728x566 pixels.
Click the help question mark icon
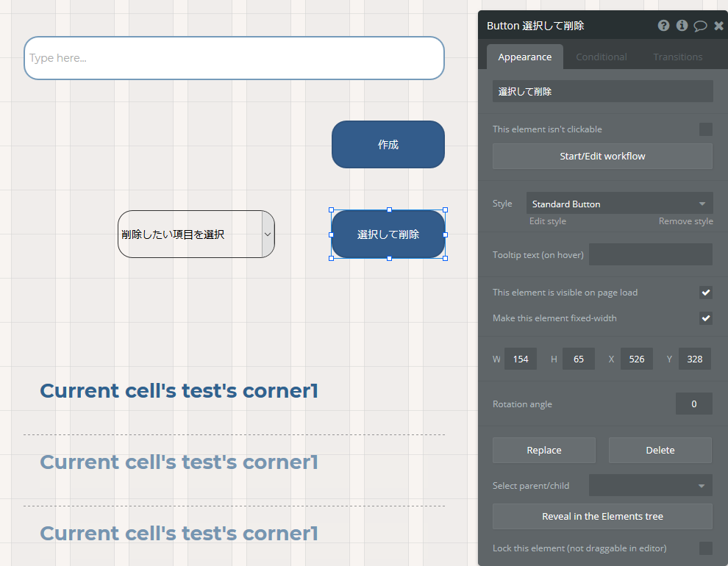pyautogui.click(x=663, y=26)
